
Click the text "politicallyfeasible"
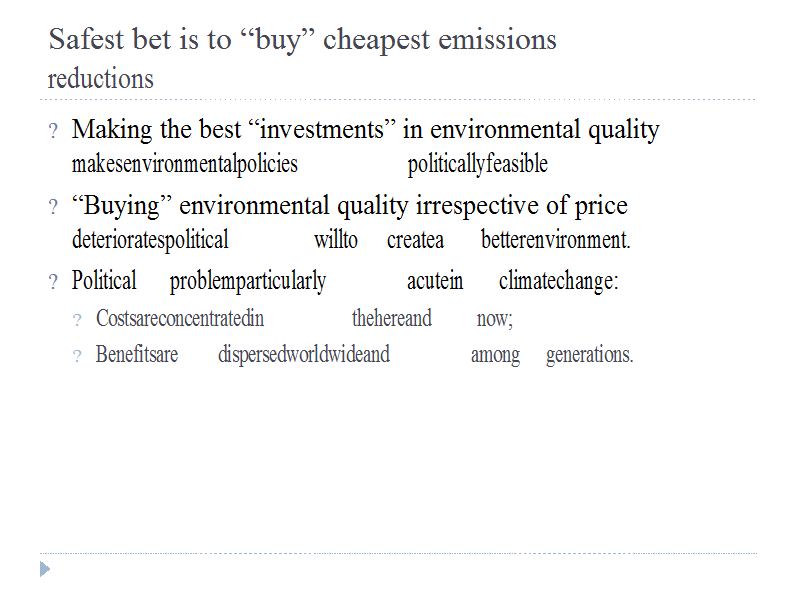click(477, 164)
